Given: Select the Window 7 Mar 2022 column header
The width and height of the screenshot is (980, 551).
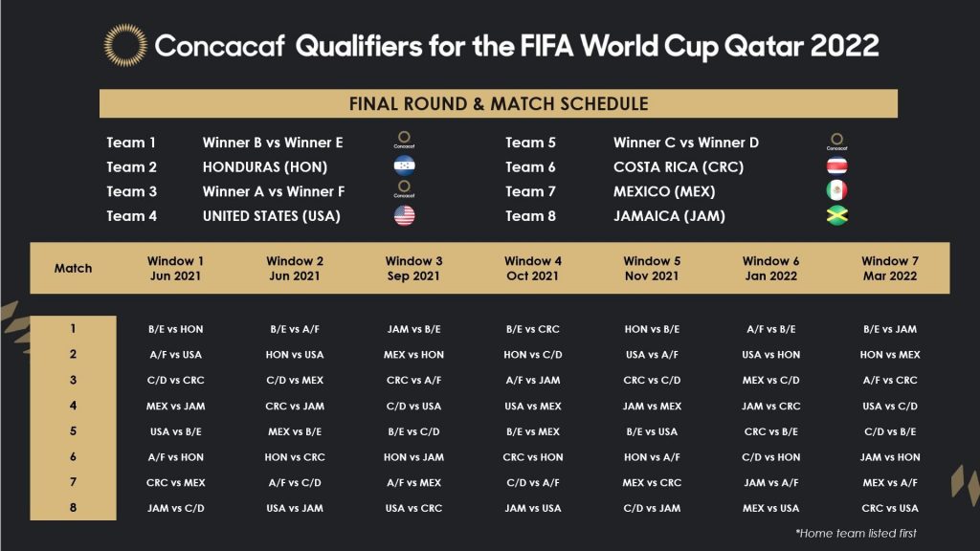Looking at the screenshot, I should (889, 268).
